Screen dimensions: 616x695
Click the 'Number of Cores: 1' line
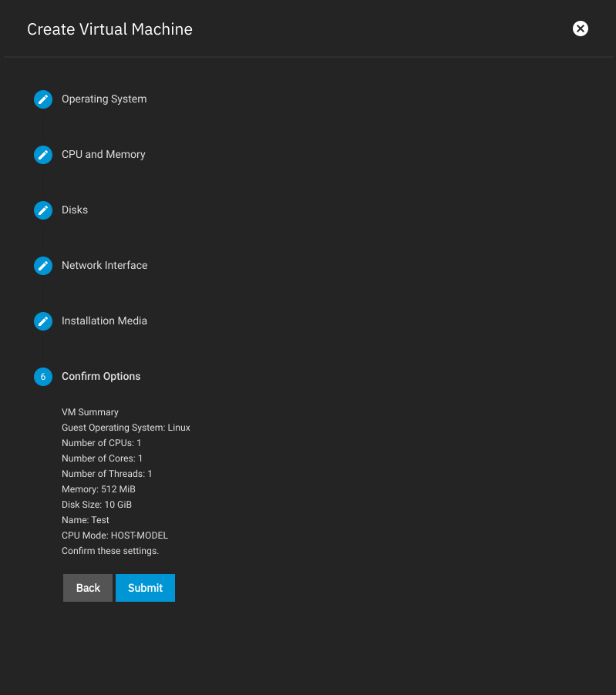coord(102,458)
